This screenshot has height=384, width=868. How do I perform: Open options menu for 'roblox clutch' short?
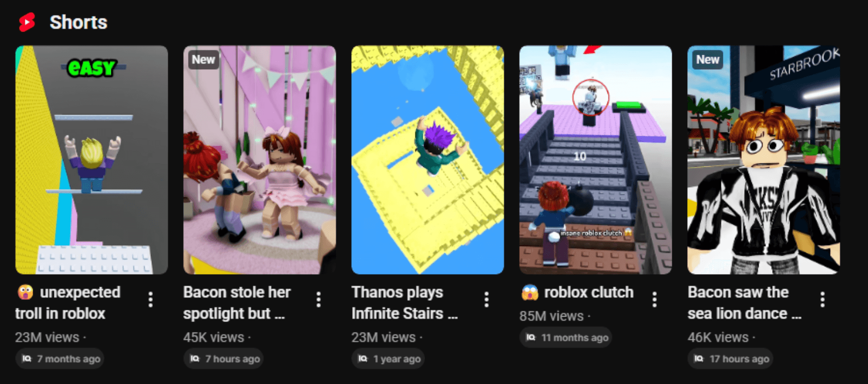click(655, 299)
